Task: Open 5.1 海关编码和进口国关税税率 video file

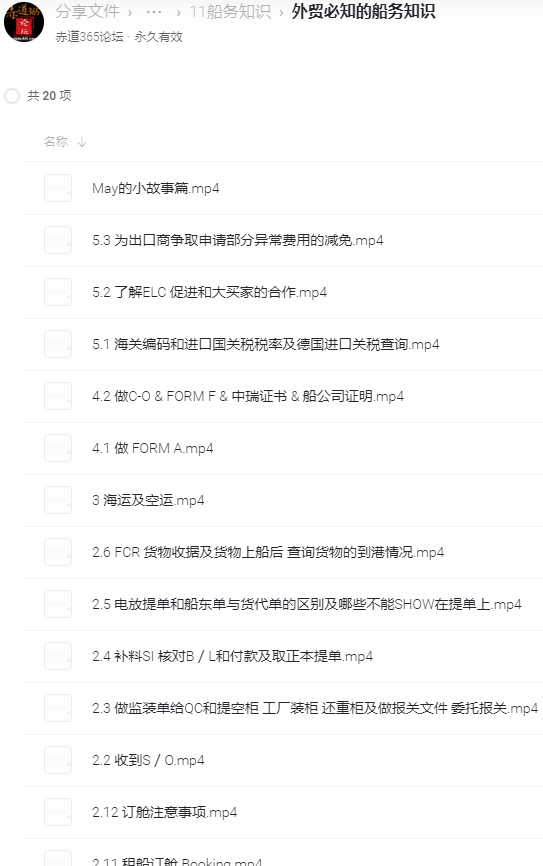Action: click(266, 345)
